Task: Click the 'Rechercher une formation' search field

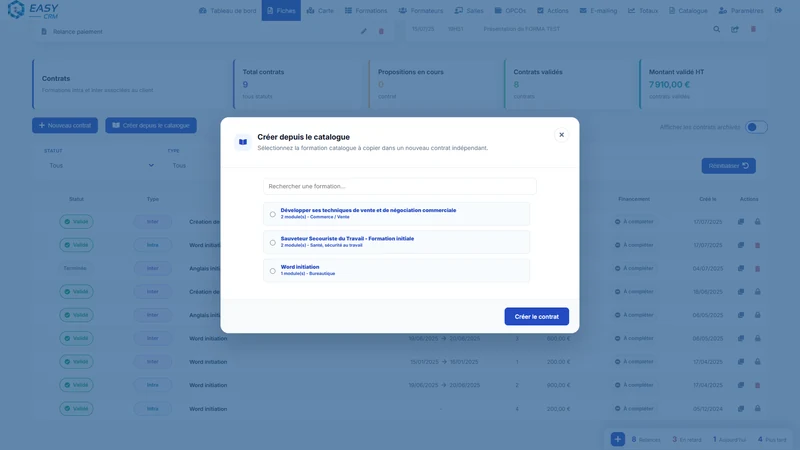Action: [399, 186]
